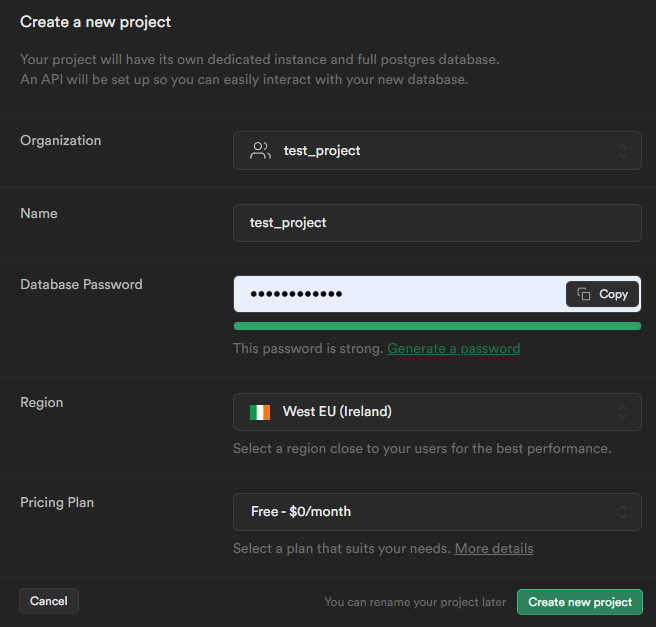Click Create new project button
Image resolution: width=656 pixels, height=627 pixels.
click(x=580, y=602)
